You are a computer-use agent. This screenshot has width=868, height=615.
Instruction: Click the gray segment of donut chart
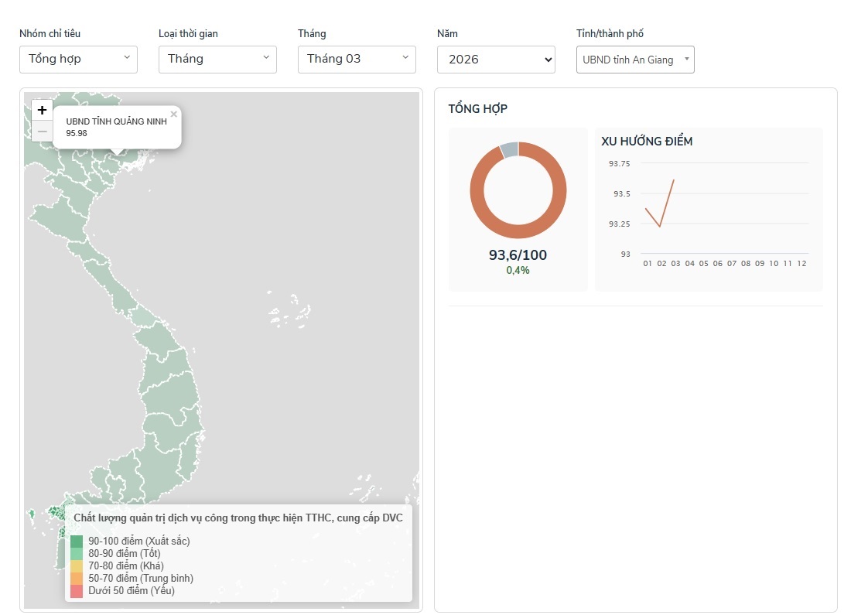click(x=508, y=149)
